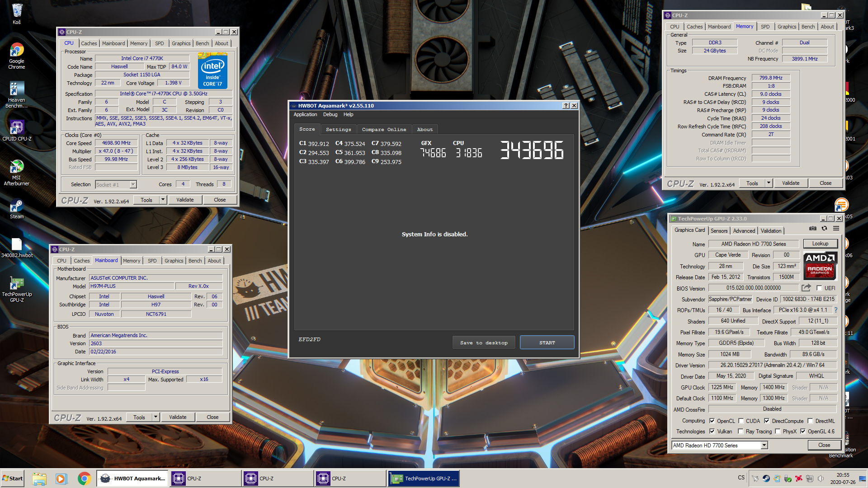Take a GPU-Z screenshot with camera icon
The width and height of the screenshot is (868, 488).
pos(813,229)
